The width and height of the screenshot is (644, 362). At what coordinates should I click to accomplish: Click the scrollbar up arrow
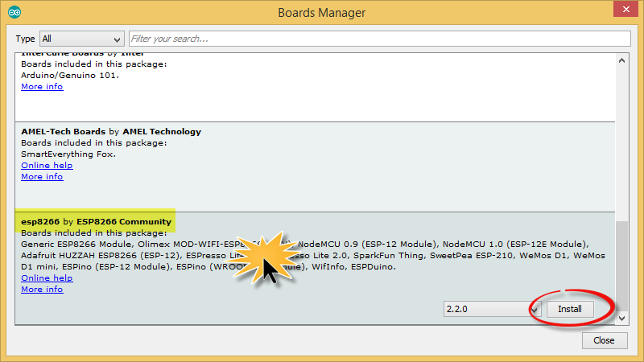click(x=621, y=60)
